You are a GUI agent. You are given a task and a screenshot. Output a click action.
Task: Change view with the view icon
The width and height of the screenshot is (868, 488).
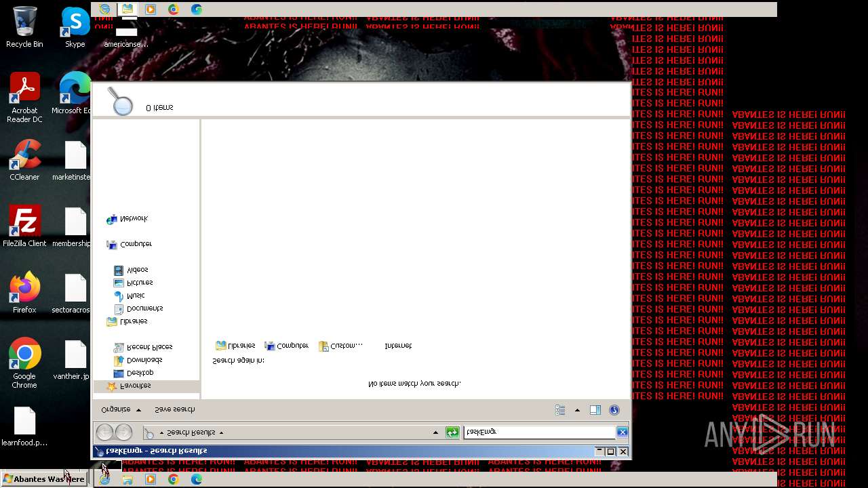[x=560, y=410]
